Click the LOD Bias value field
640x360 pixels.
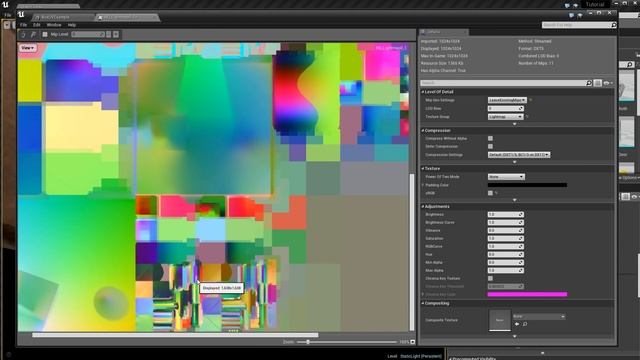[505, 109]
